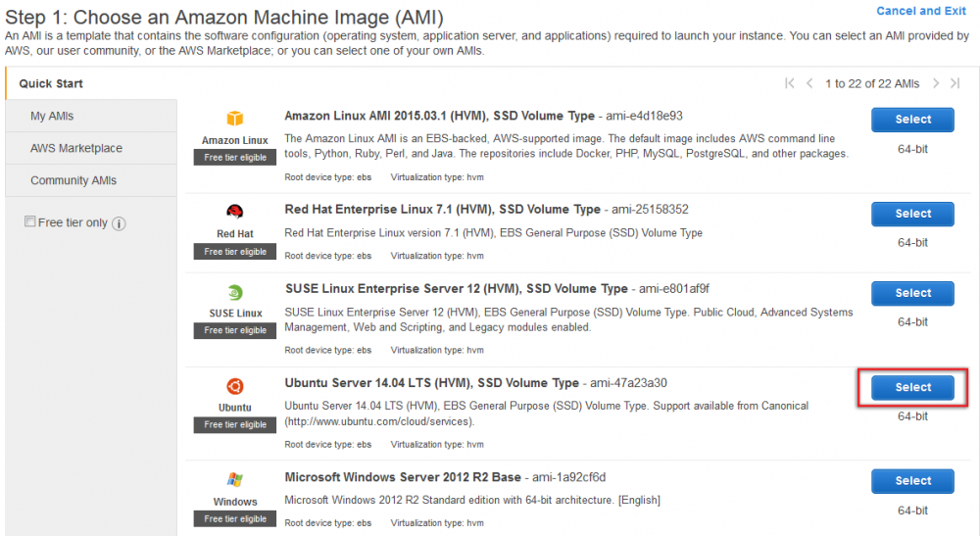Enable the Free tier only checkbox
The image size is (980, 536).
point(30,221)
